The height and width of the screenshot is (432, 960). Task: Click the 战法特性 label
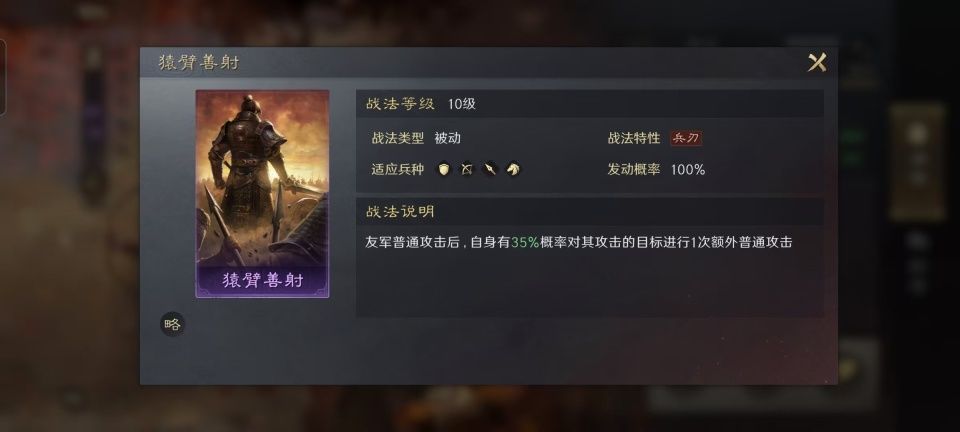pos(634,138)
